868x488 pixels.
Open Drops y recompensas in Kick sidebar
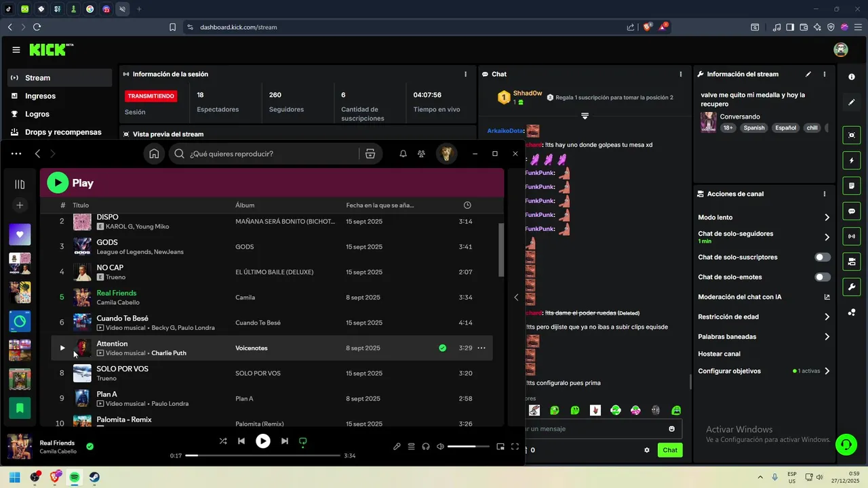click(60, 132)
